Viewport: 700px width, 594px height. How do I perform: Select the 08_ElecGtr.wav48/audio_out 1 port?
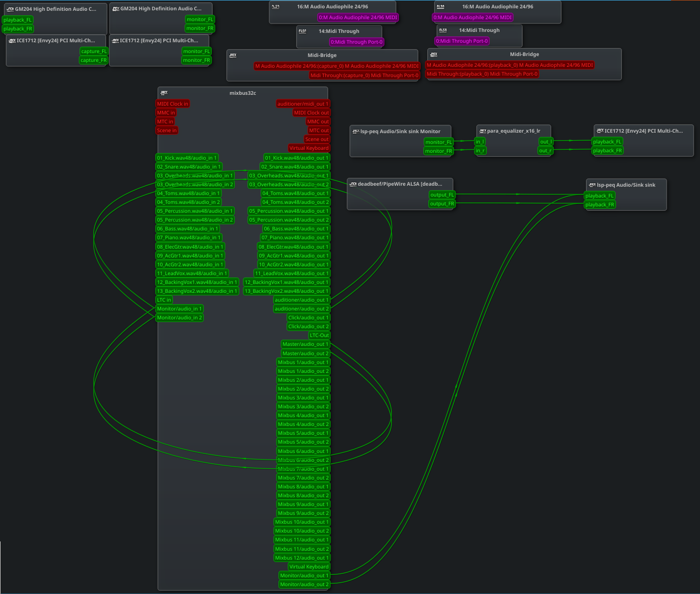point(294,247)
